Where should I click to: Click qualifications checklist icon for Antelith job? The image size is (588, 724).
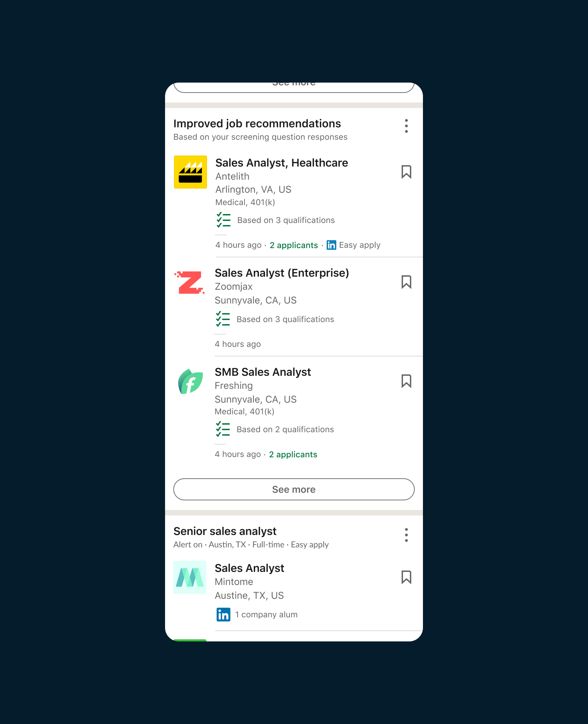point(224,220)
